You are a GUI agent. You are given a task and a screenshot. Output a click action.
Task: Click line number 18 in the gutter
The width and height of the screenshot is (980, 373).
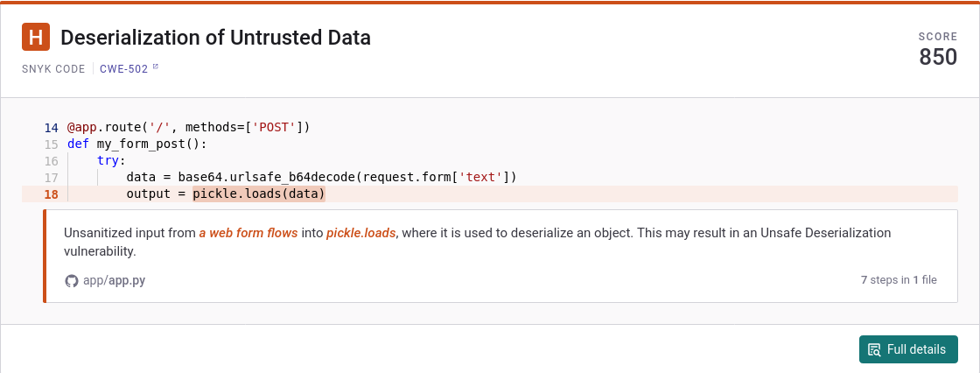(51, 194)
